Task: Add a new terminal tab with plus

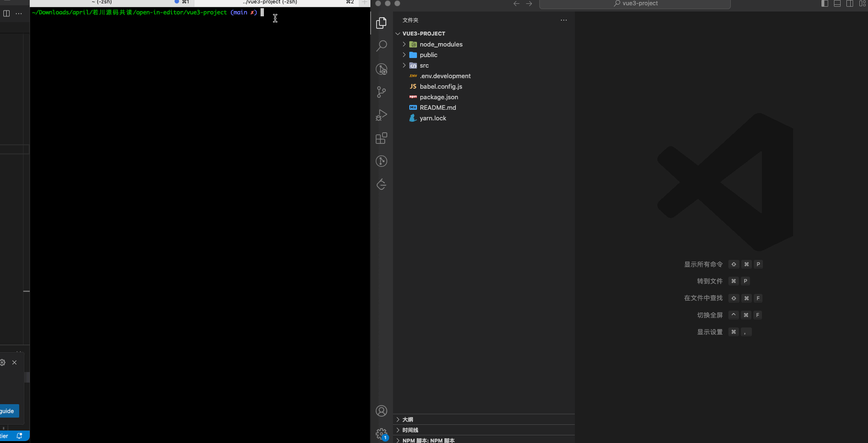Action: 364,2
